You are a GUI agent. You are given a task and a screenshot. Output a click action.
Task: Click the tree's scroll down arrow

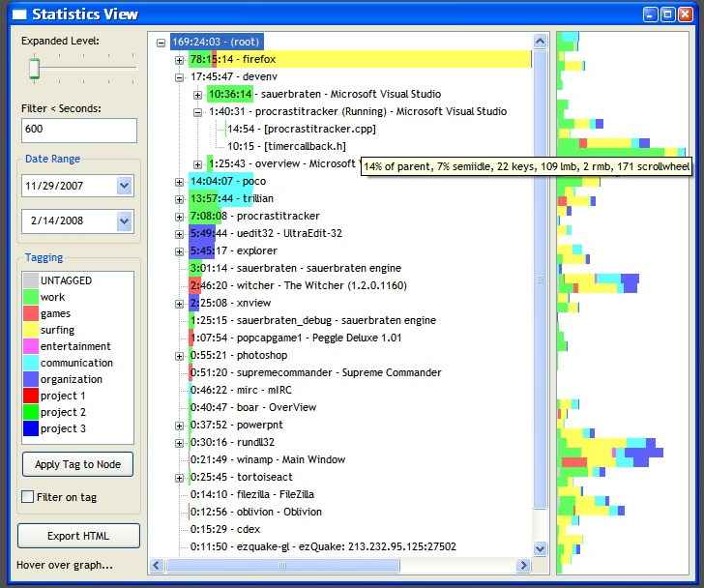tap(541, 548)
